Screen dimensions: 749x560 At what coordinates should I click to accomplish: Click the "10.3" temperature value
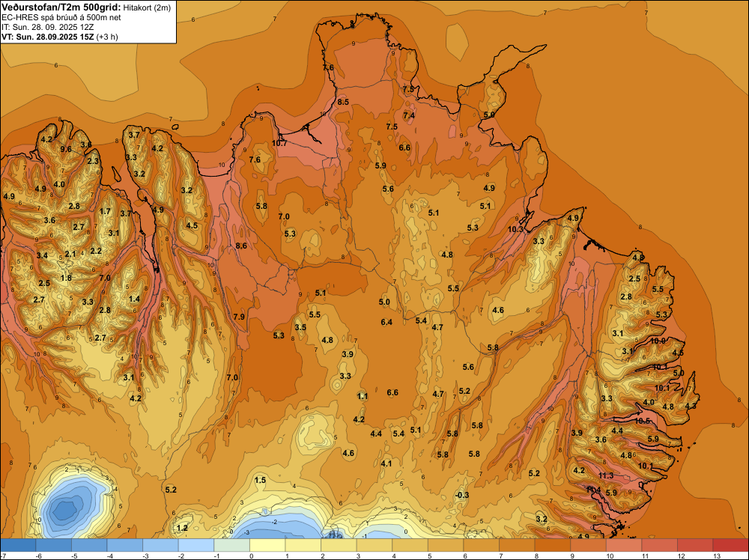pyautogui.click(x=515, y=230)
